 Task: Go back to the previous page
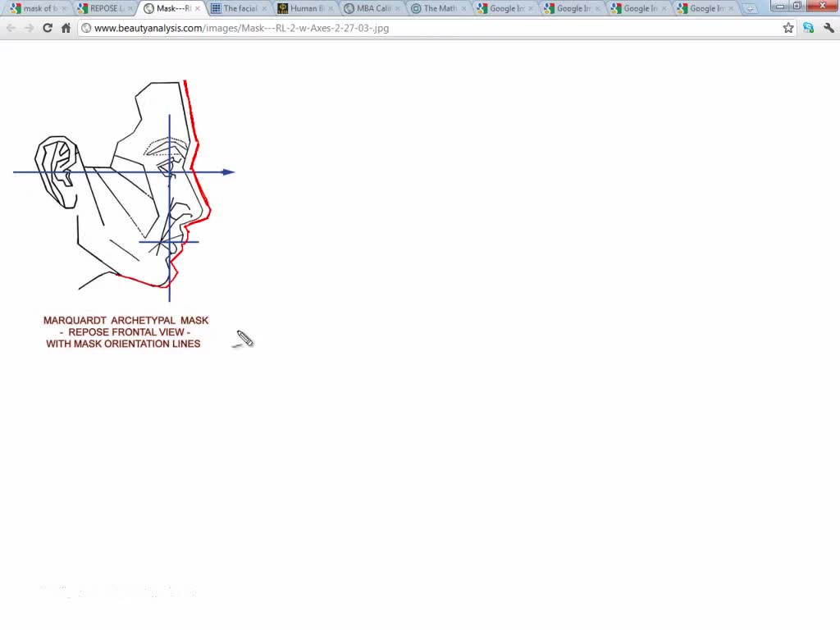pos(11,28)
